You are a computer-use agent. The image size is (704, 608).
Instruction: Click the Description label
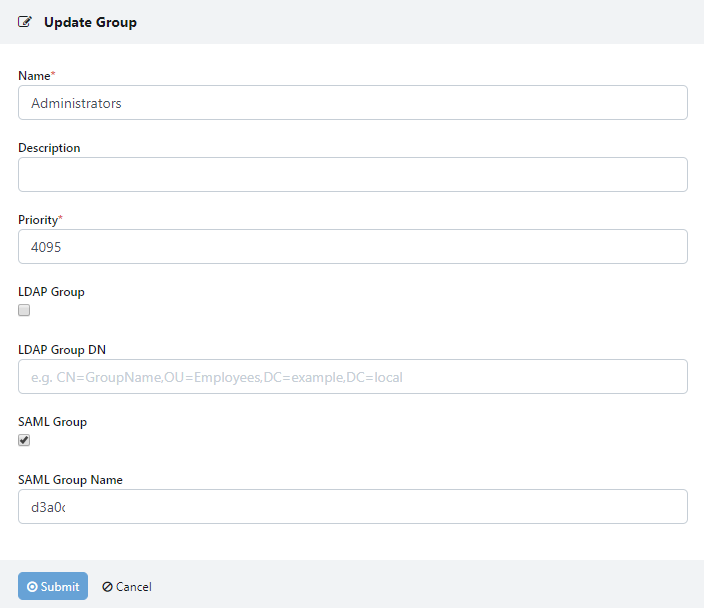coord(49,148)
